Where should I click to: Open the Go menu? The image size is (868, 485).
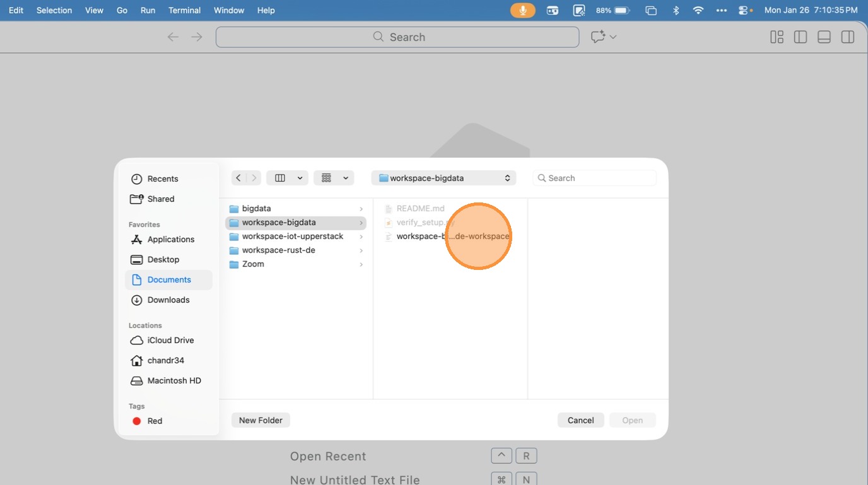122,10
